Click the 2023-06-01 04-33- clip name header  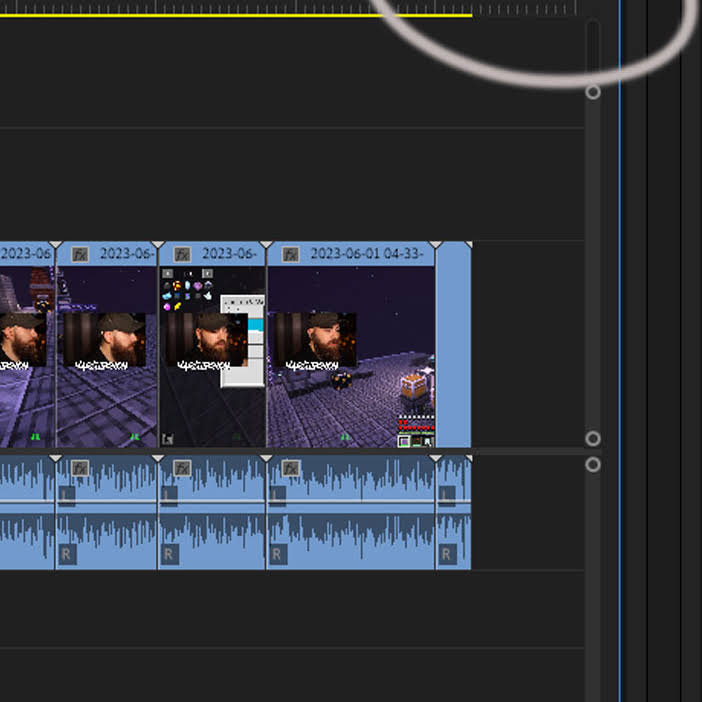[x=367, y=254]
